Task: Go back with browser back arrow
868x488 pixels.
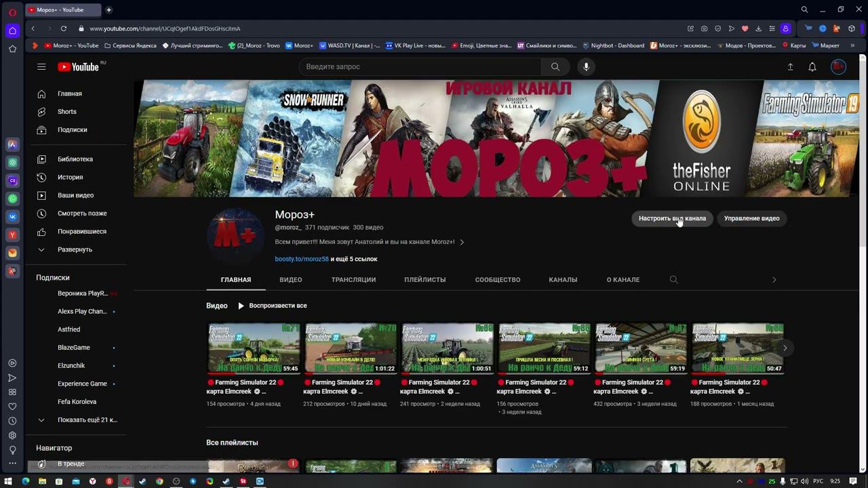Action: (x=33, y=28)
